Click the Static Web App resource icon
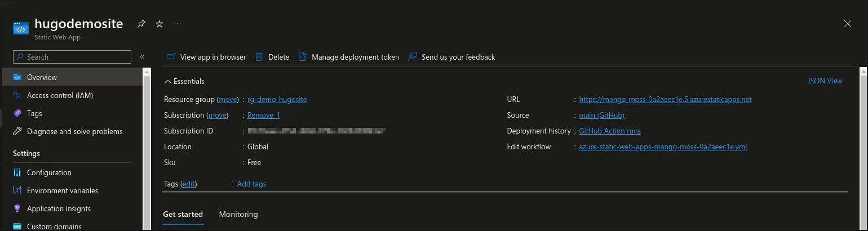The width and height of the screenshot is (868, 231). coord(21,29)
